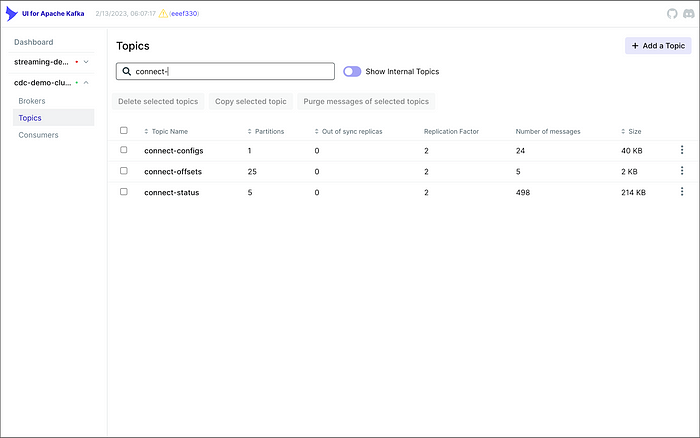This screenshot has width=700, height=438.
Task: Click the search magnifier icon
Action: coord(127,71)
